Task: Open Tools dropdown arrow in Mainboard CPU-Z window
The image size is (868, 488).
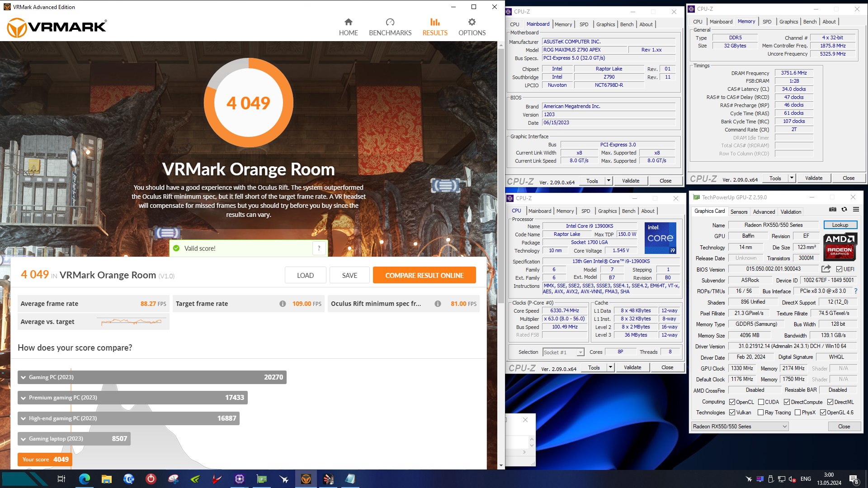Action: tap(609, 181)
